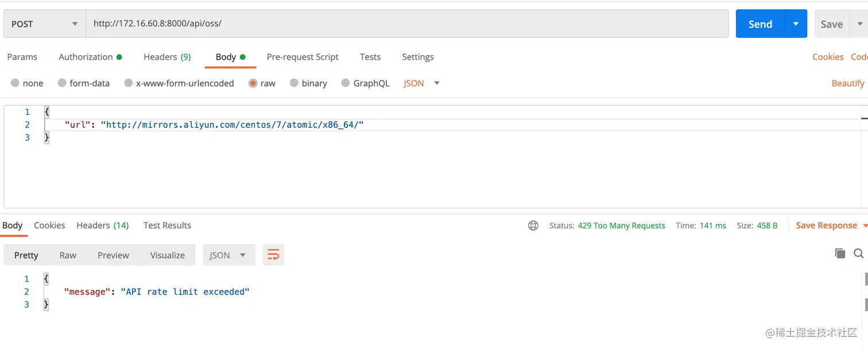The width and height of the screenshot is (868, 349).
Task: Switch to the Test Results tab
Action: click(x=167, y=226)
